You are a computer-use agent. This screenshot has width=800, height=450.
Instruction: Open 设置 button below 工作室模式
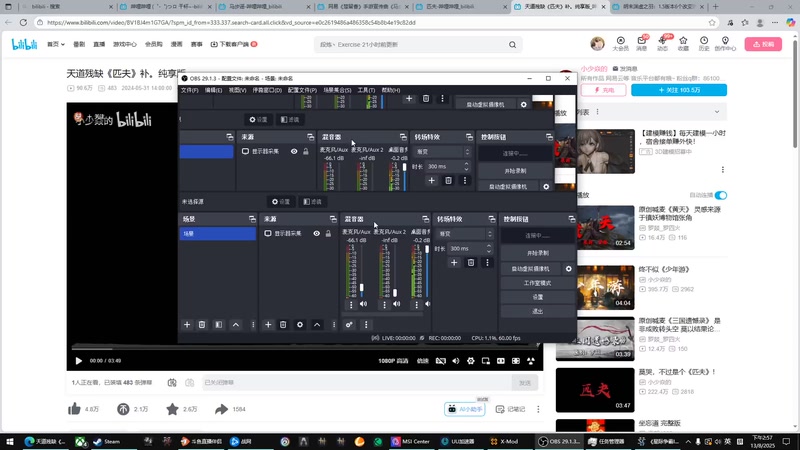537,297
